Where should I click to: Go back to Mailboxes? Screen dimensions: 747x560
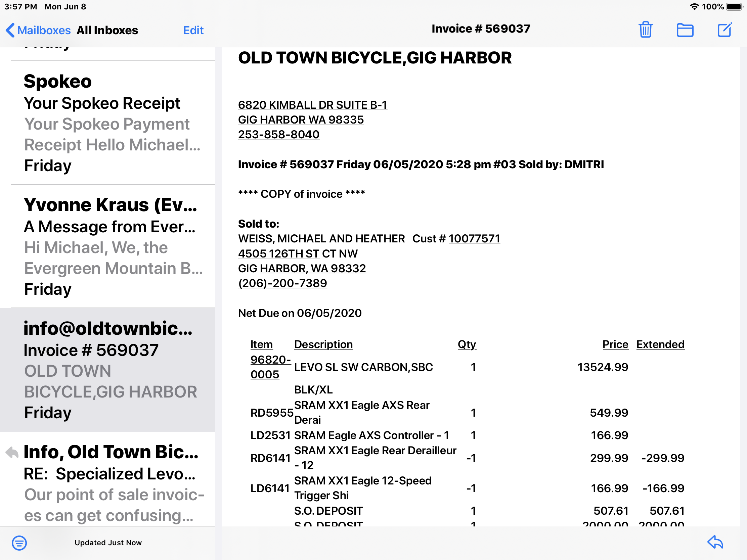(x=38, y=30)
